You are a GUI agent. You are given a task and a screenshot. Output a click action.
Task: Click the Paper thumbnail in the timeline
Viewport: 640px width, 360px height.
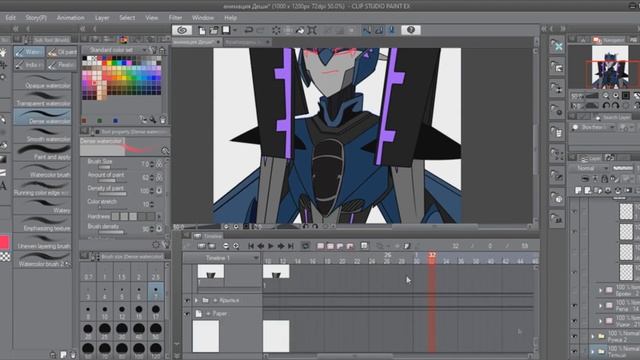pyautogui.click(x=206, y=336)
